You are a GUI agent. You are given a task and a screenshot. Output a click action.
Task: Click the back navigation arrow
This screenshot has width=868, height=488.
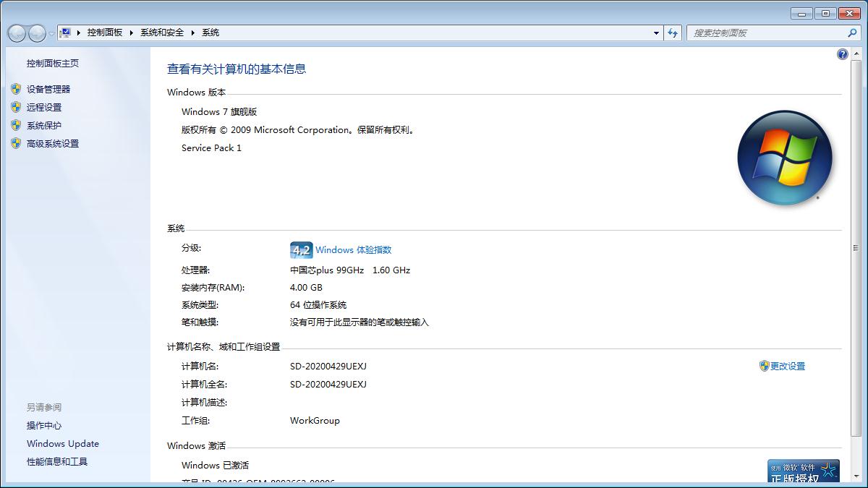pyautogui.click(x=16, y=33)
